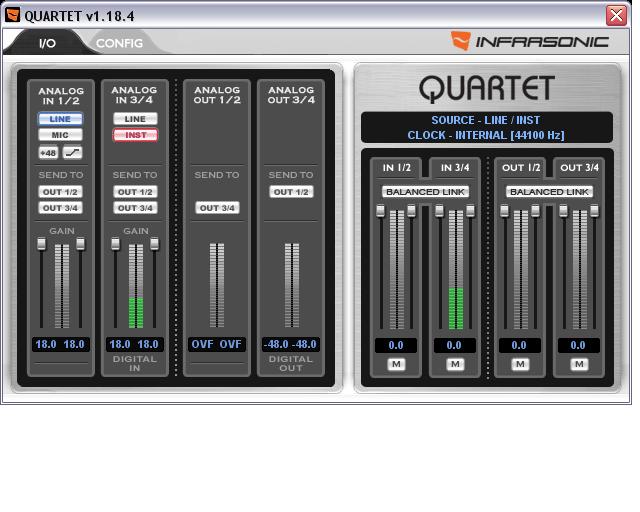Screen dimensions: 640x512
Task: Click right fader of IN 1/2 mixer channel
Action: pos(411,211)
